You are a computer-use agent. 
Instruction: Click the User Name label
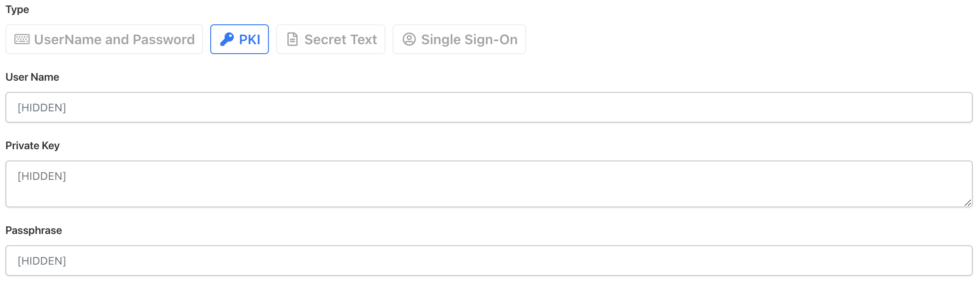point(32,77)
